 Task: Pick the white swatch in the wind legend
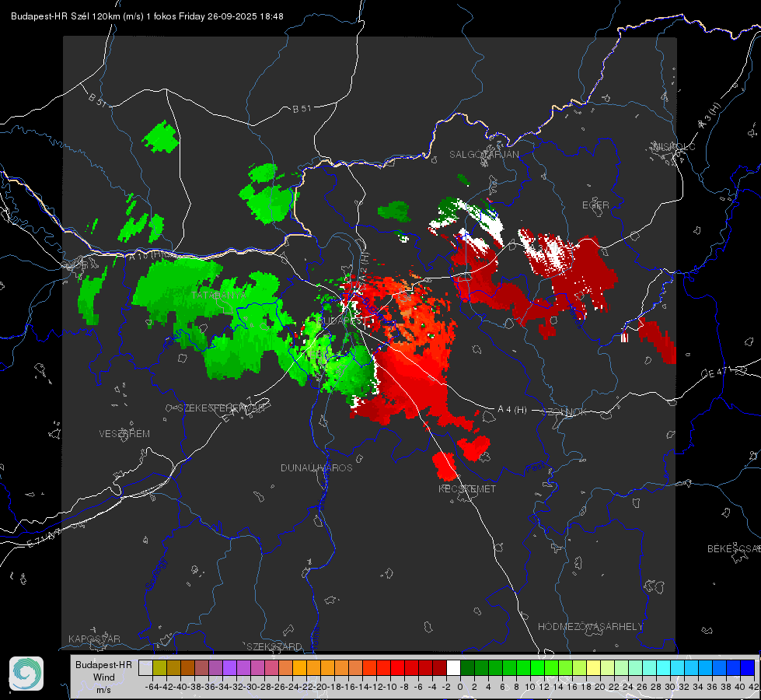(453, 667)
